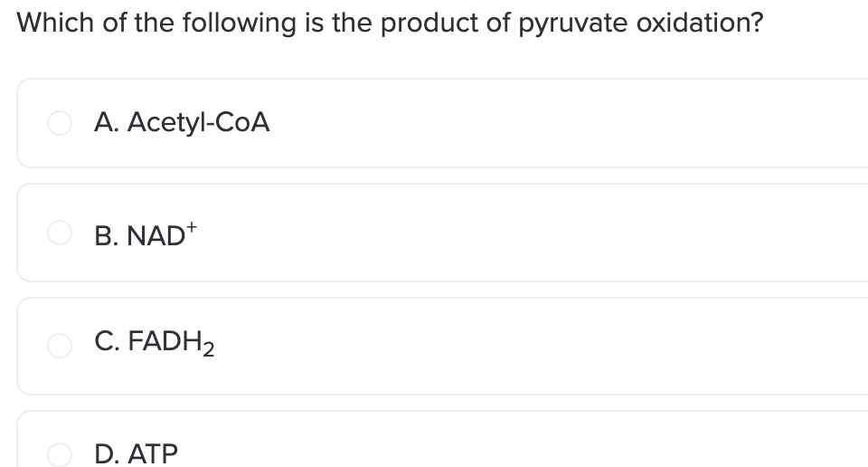Select the radio button for Acetyl-CoA
868x467 pixels.
[60, 122]
